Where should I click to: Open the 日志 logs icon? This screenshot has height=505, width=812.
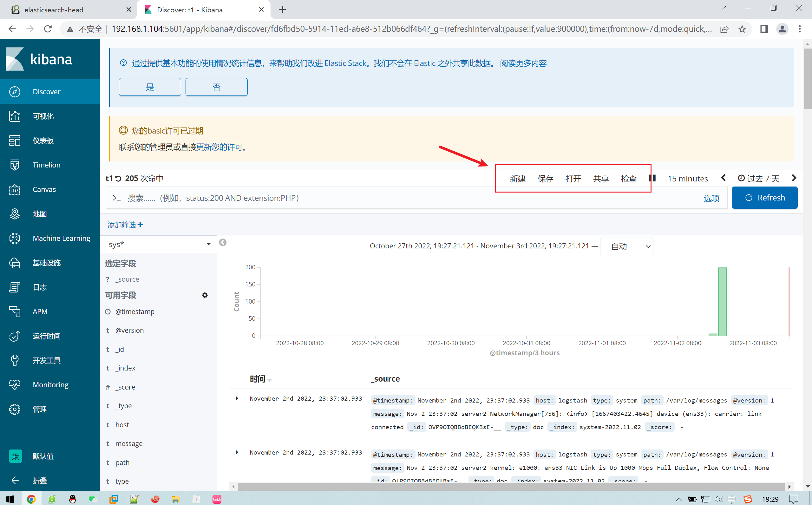coord(15,287)
